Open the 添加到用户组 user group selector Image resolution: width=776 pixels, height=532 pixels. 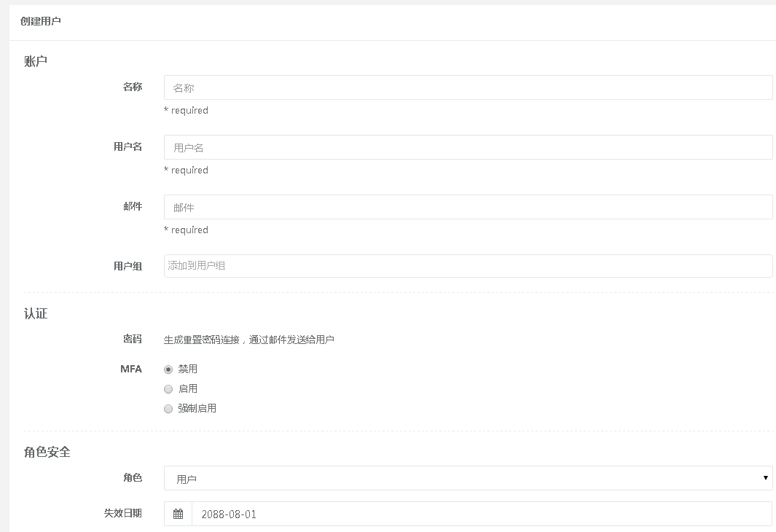469,266
